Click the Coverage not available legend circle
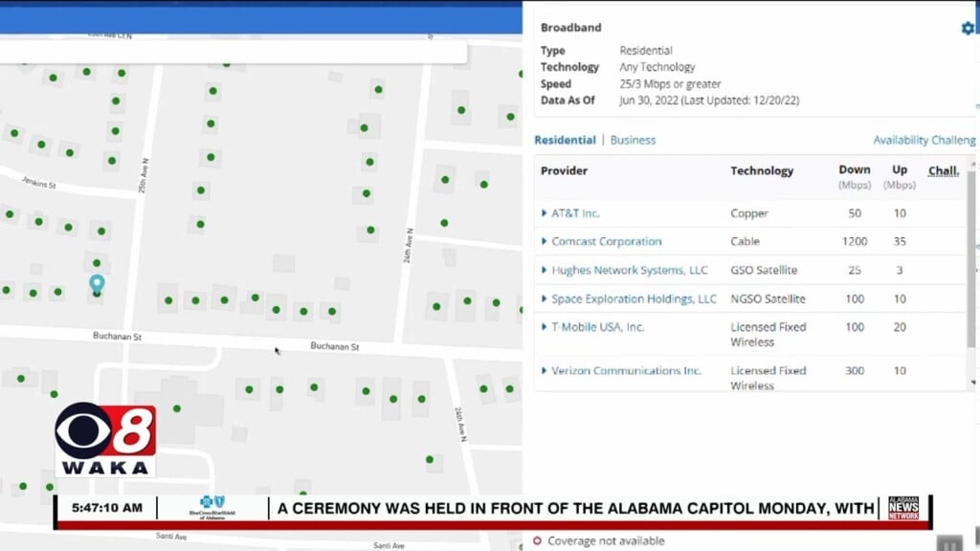This screenshot has width=980, height=551. 537,541
